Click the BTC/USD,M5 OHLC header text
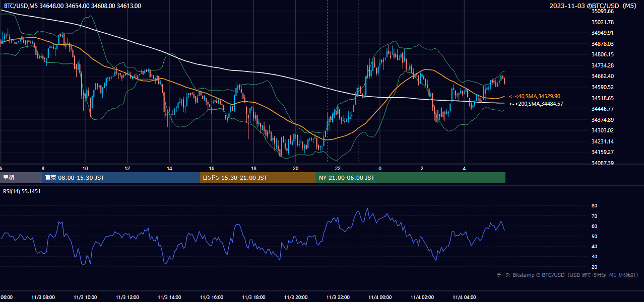 [73, 6]
